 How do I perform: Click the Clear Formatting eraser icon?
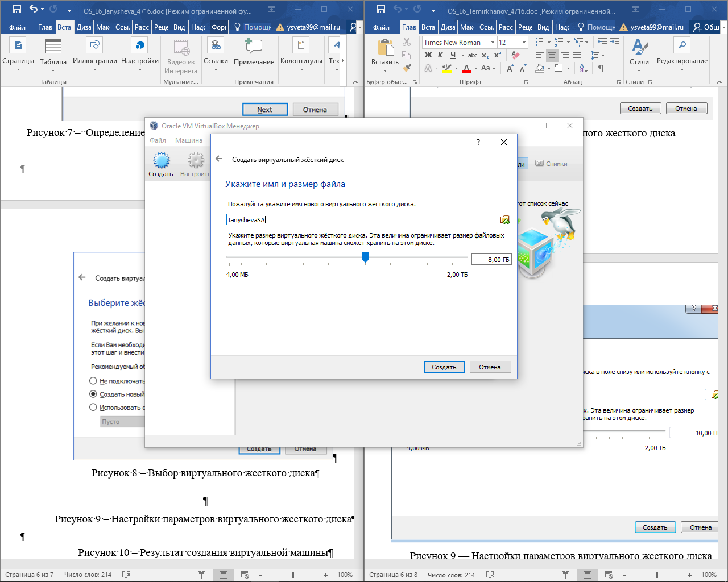point(515,55)
